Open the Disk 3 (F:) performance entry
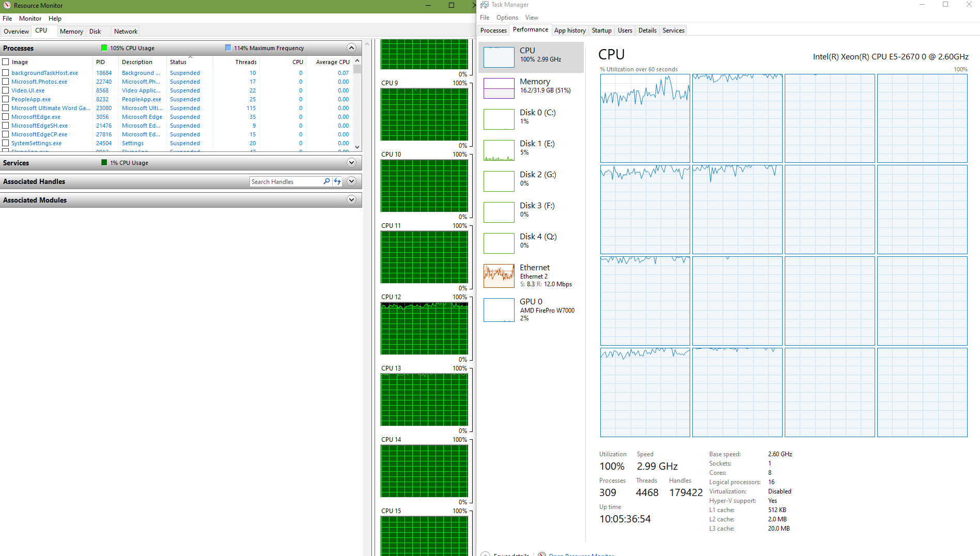The image size is (980, 556). pyautogui.click(x=531, y=212)
